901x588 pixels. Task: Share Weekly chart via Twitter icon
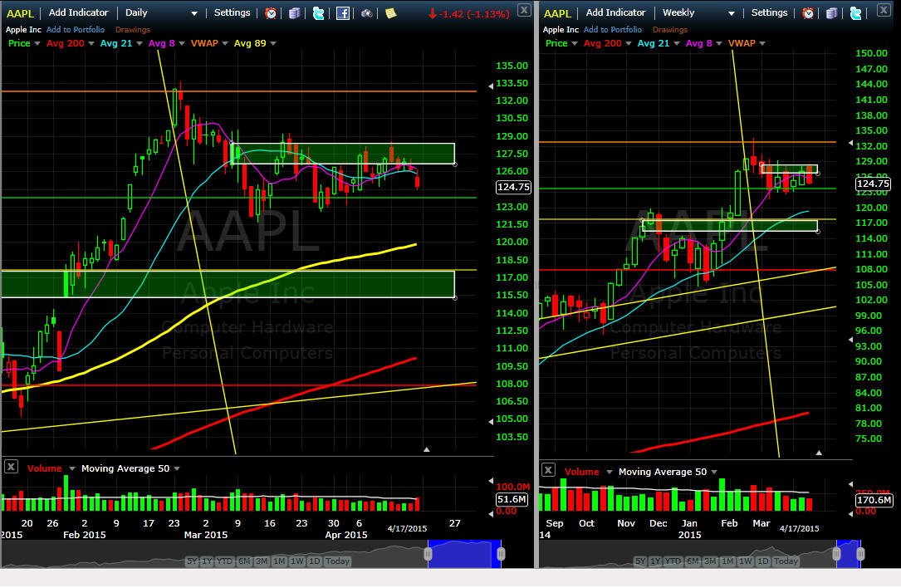coord(855,13)
